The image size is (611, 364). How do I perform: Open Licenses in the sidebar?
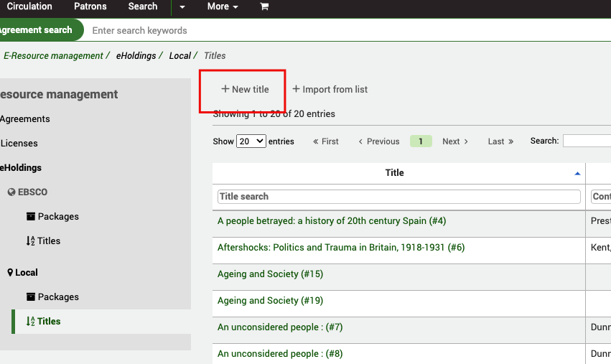(x=19, y=144)
